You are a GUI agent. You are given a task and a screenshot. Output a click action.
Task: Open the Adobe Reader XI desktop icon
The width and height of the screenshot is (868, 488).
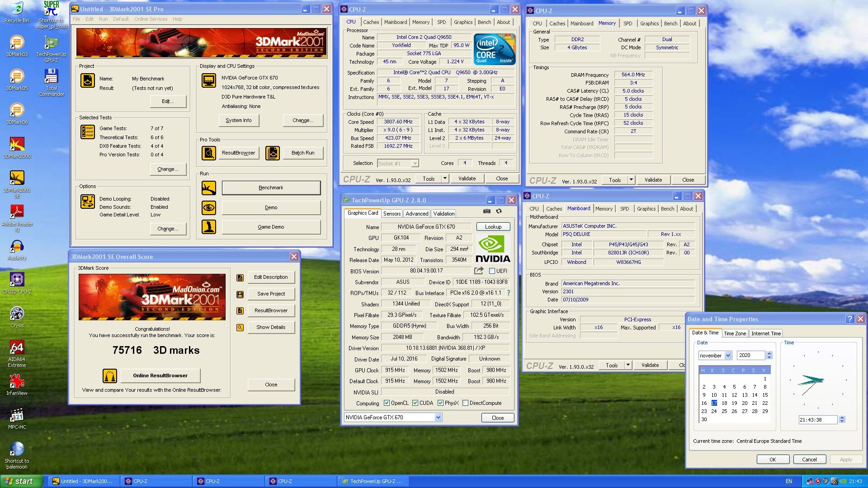click(17, 218)
